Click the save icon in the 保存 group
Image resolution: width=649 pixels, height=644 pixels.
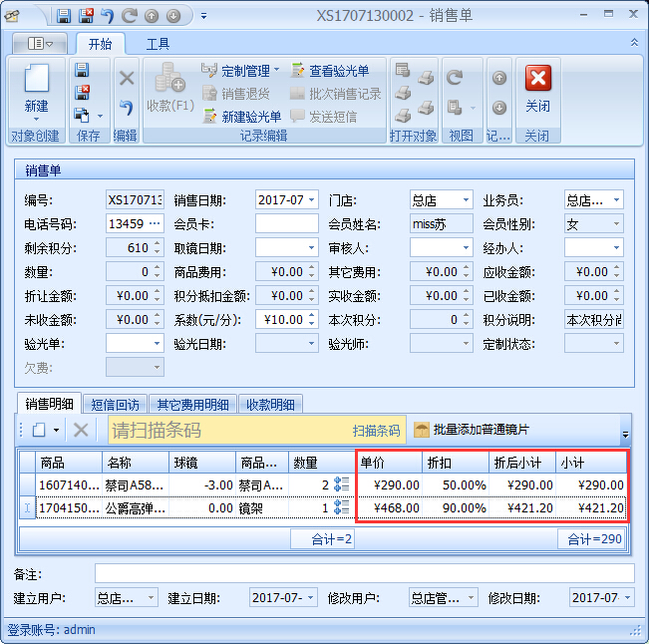pyautogui.click(x=83, y=70)
